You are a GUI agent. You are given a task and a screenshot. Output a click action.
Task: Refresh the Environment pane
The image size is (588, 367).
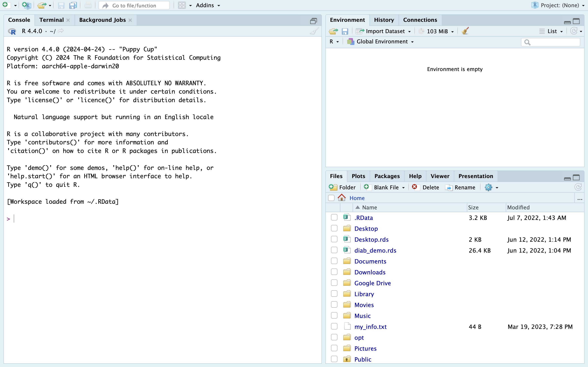pyautogui.click(x=574, y=31)
